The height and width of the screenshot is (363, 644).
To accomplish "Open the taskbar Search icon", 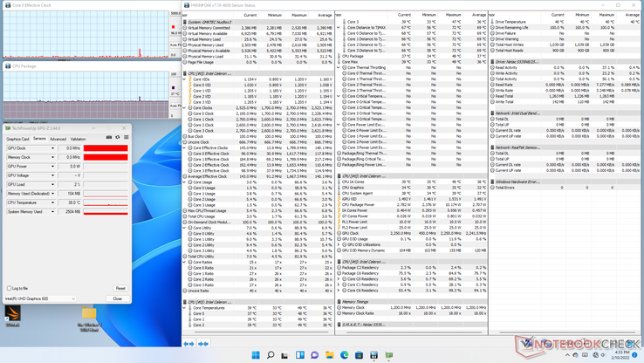I will tap(271, 355).
